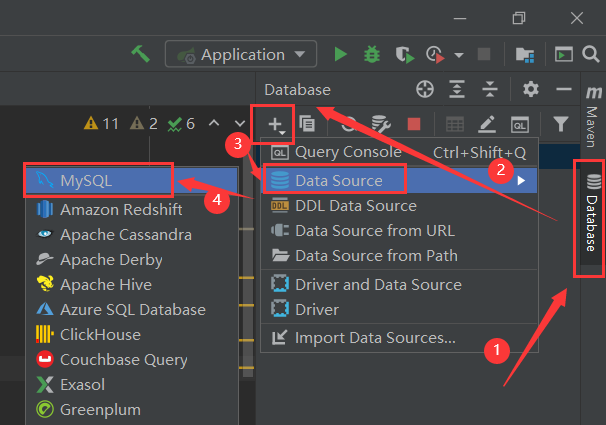Click the Filter funnel icon
The image size is (606, 425).
click(x=560, y=124)
